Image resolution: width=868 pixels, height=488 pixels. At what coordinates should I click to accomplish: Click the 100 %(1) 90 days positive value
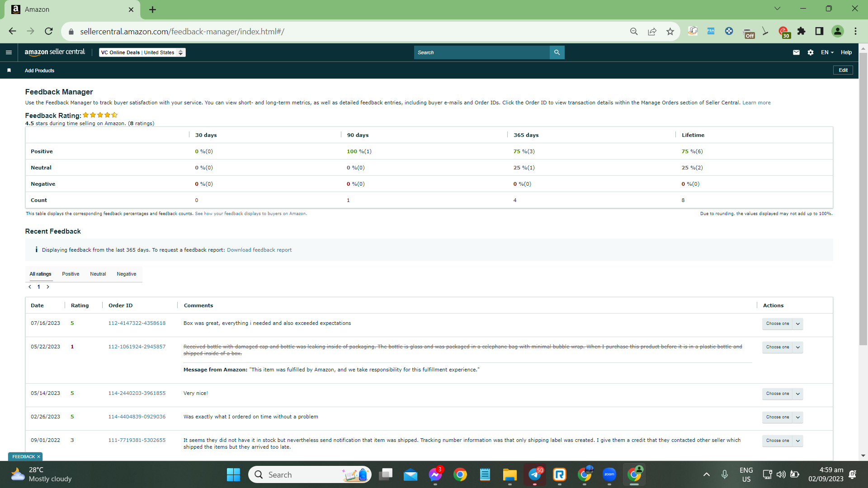tap(359, 151)
